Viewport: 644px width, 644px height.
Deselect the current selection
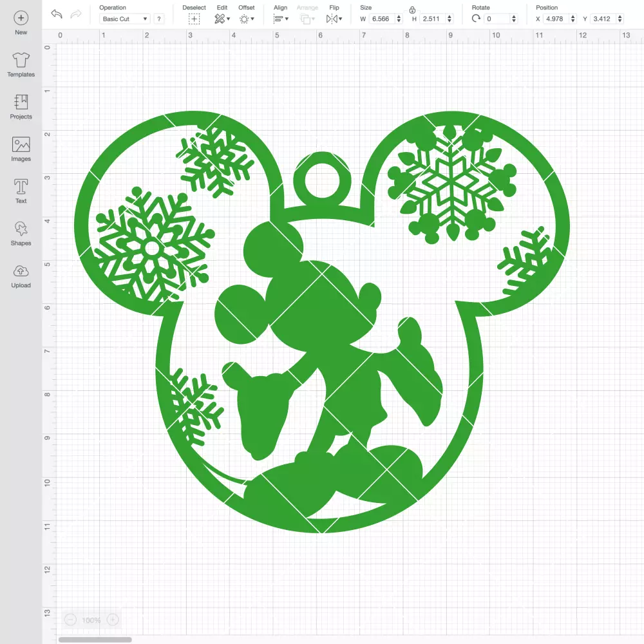[x=194, y=19]
